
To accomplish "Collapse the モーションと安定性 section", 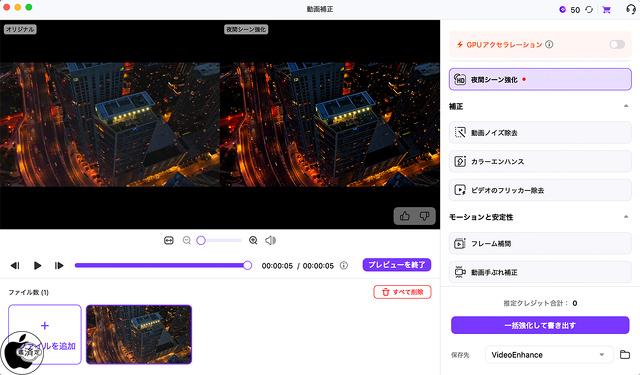I will [626, 217].
